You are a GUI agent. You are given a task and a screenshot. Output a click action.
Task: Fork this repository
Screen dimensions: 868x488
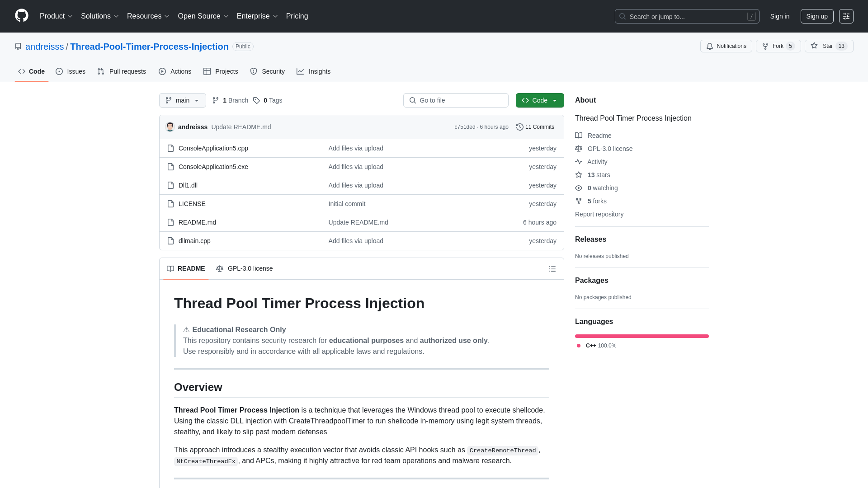tap(778, 46)
